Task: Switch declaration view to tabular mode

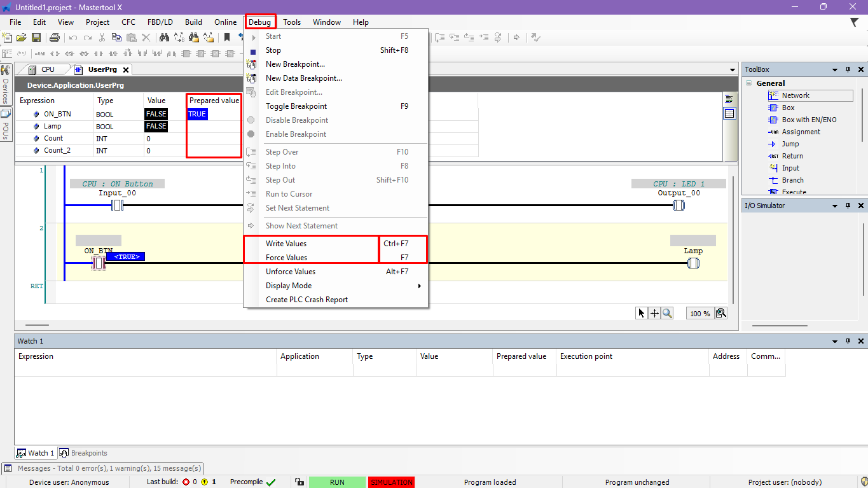Action: (729, 113)
